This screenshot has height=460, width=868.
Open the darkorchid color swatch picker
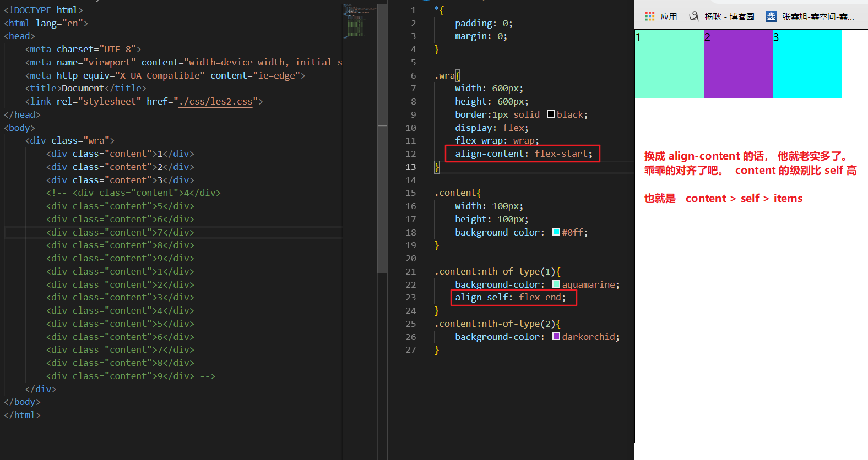tap(556, 337)
